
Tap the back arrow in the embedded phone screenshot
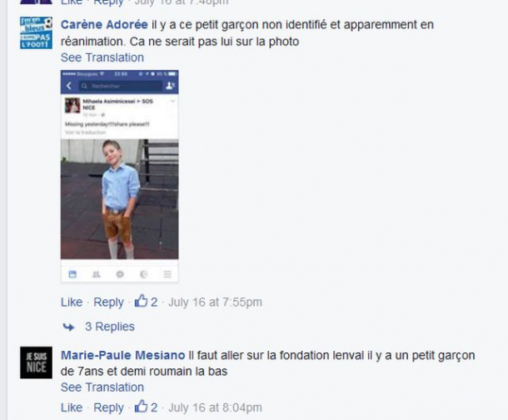pos(69,86)
